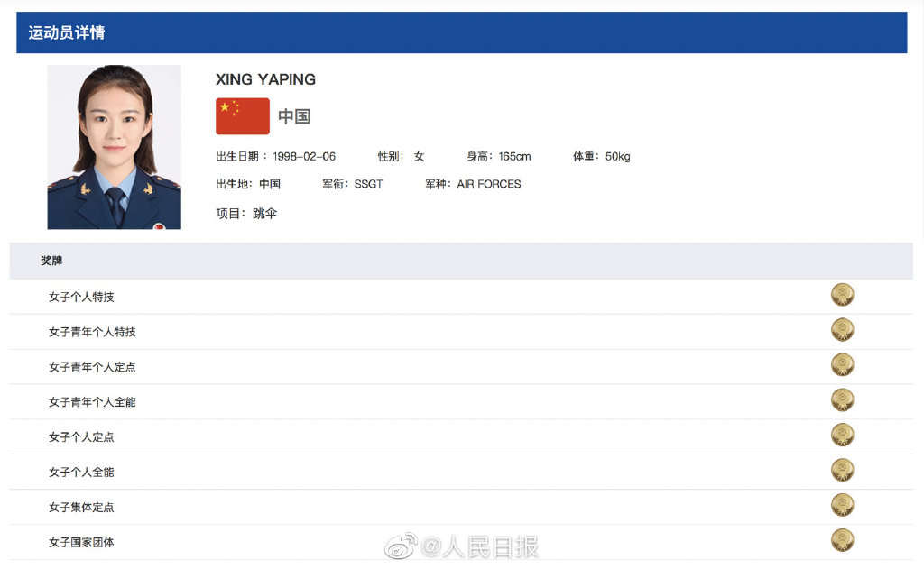The width and height of the screenshot is (924, 569).
Task: Select the 运动员详情 header title
Action: [67, 32]
